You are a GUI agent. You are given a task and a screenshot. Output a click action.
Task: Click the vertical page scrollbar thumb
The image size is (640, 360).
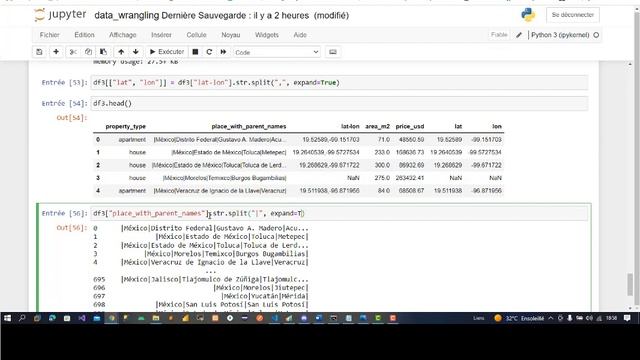click(630, 284)
